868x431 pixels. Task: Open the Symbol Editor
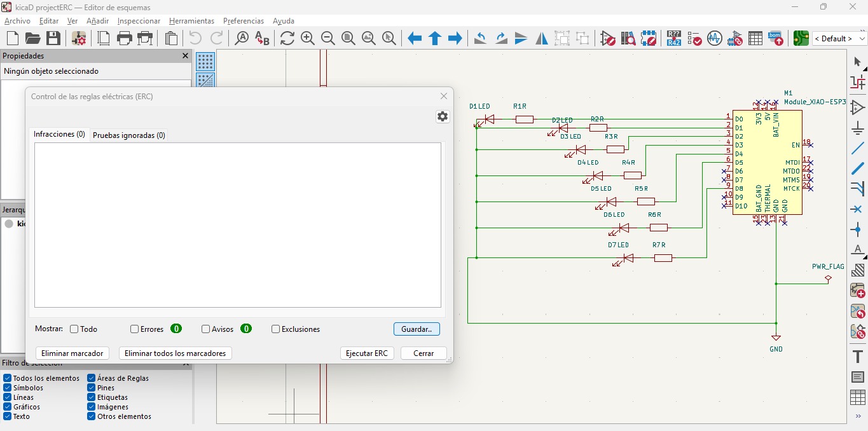(608, 38)
